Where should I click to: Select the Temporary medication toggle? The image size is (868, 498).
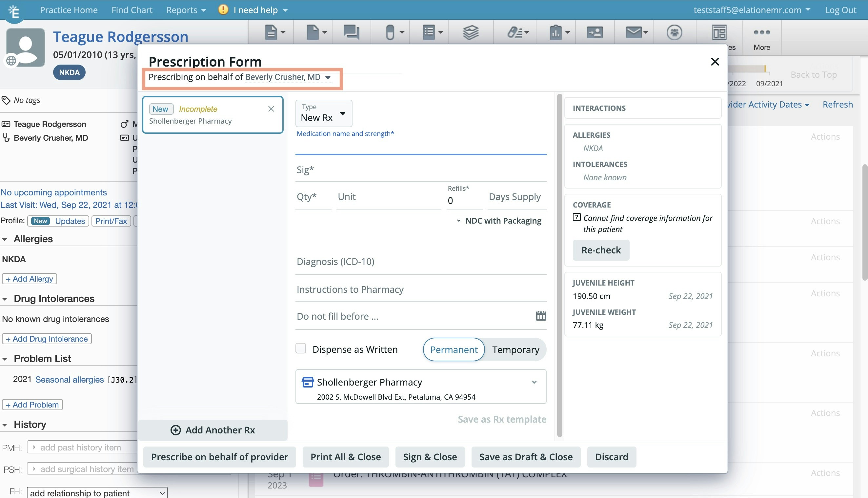[515, 349]
